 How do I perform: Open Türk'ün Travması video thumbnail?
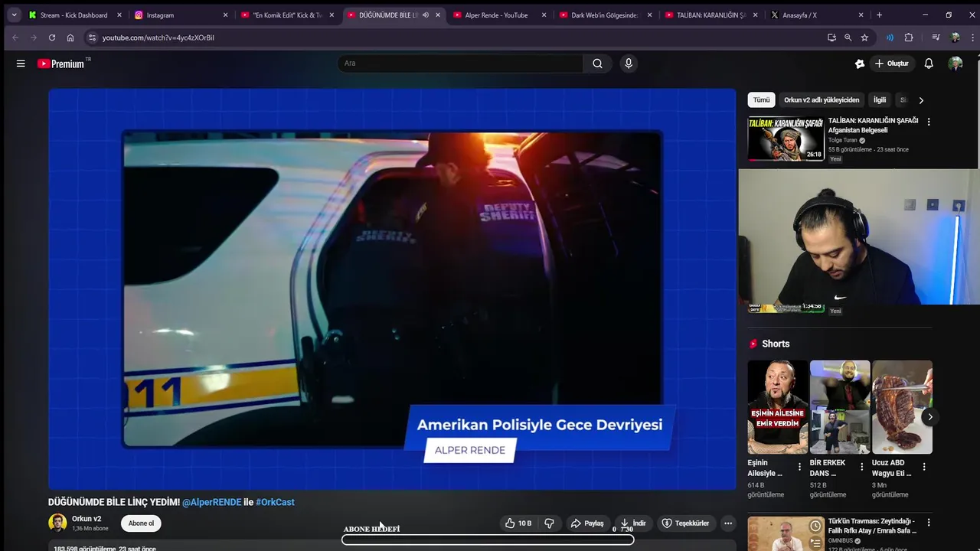(x=786, y=534)
